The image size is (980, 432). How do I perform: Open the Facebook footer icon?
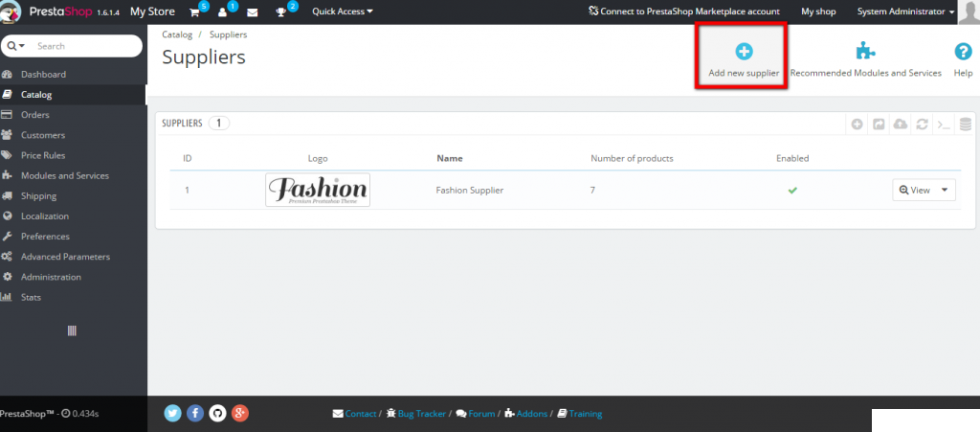195,413
